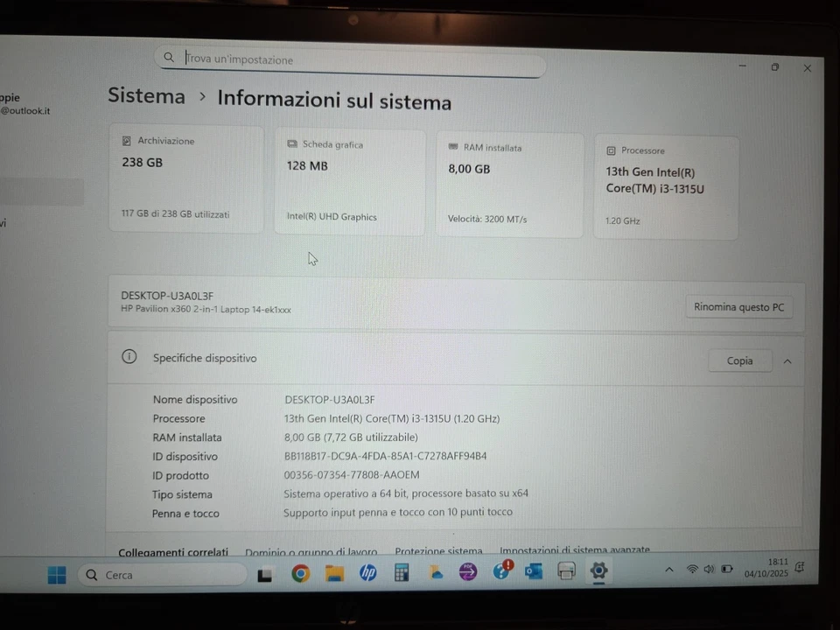Open the RAM installata card
The image size is (840, 630).
click(x=509, y=182)
